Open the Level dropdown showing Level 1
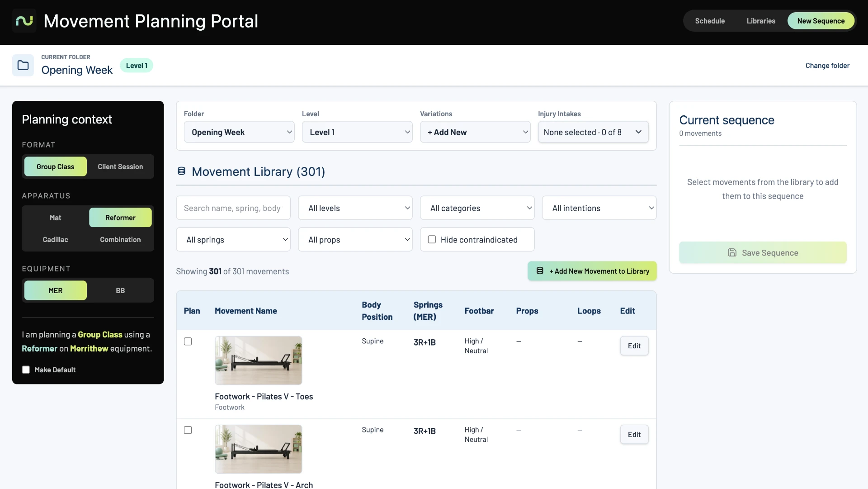Screen dimensions: 868x489 357,132
